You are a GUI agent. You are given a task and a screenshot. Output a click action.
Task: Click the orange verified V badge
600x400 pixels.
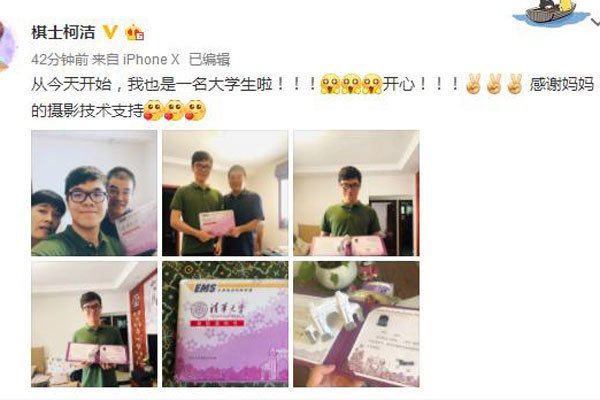pos(111,32)
